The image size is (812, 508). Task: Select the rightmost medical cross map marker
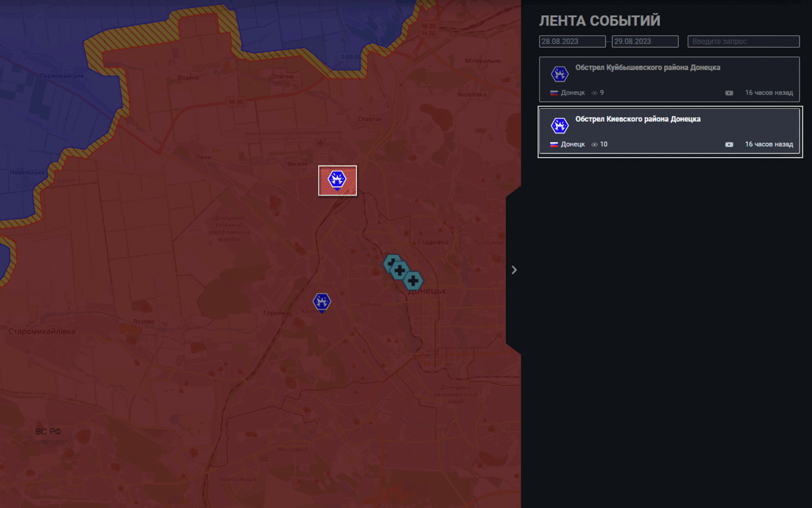[413, 281]
